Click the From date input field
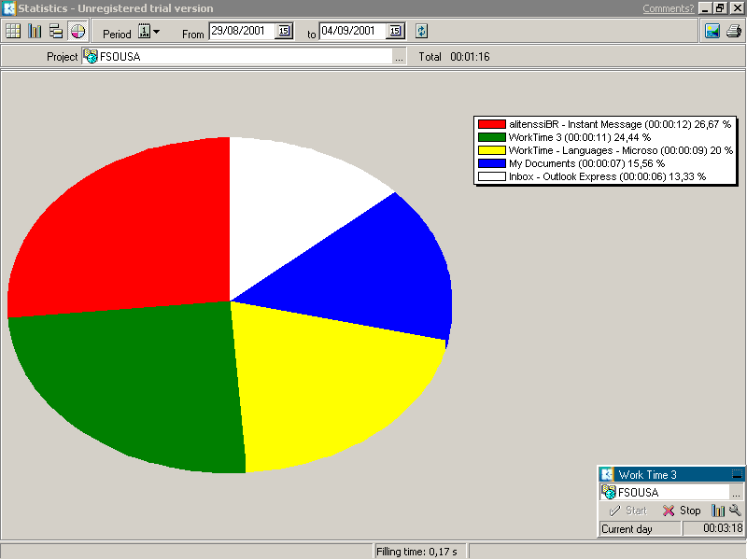Viewport: 747px width, 560px height. click(241, 31)
